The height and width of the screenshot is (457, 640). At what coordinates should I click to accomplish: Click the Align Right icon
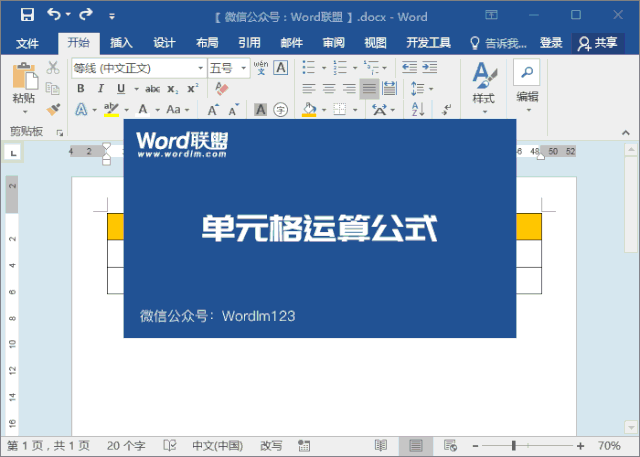349,89
